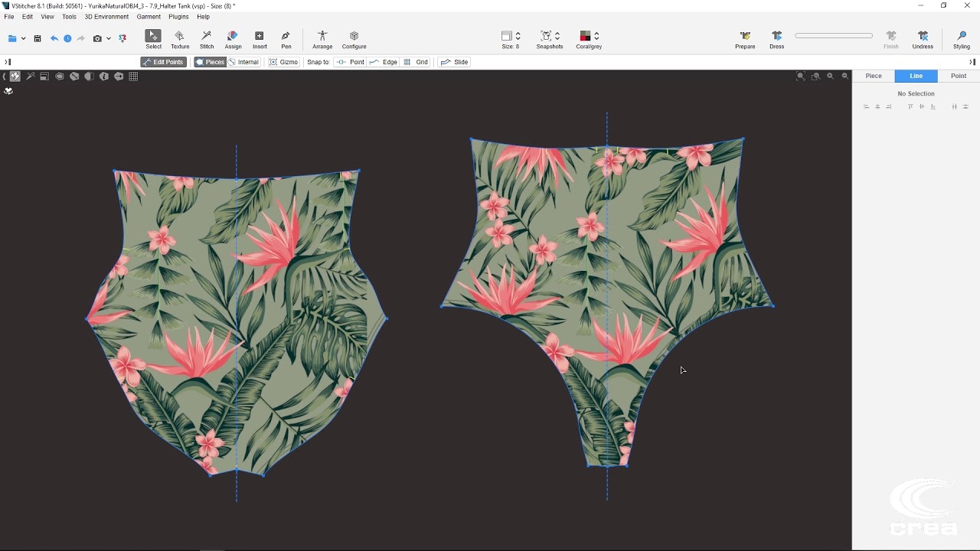The width and height of the screenshot is (980, 551).
Task: Click the Insert tool
Action: (260, 40)
